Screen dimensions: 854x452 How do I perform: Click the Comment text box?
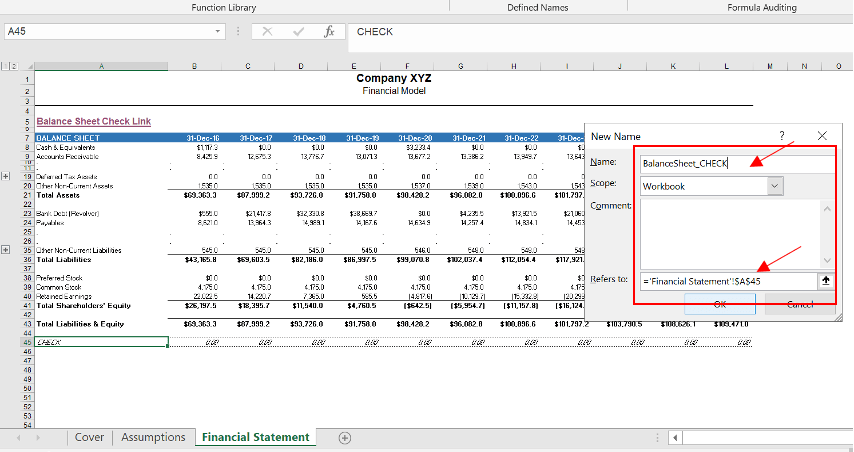[731, 234]
